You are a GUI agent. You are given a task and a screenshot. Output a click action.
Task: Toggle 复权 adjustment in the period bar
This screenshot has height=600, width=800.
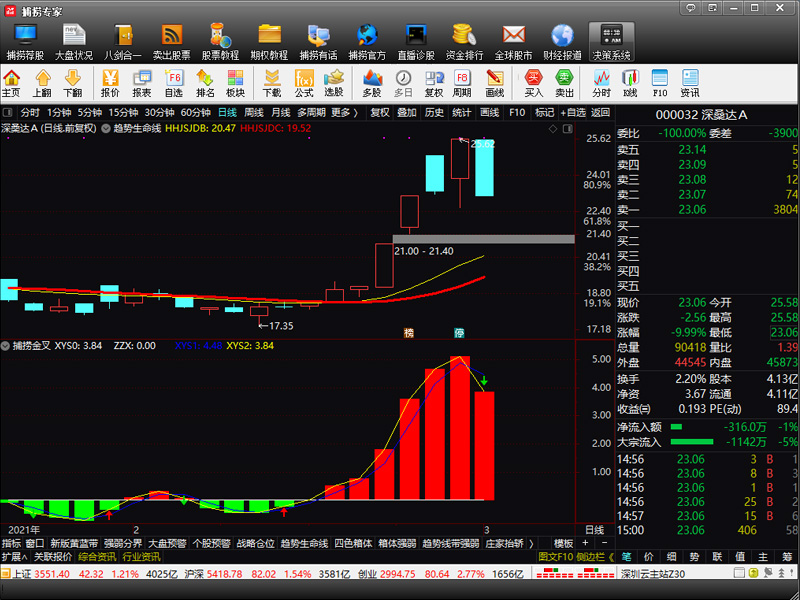pos(380,113)
